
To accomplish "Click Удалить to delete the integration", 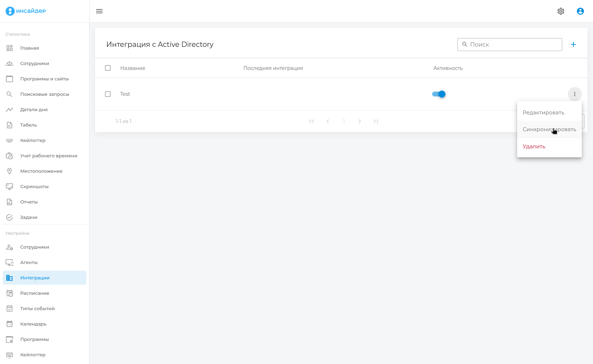I will coord(534,147).
